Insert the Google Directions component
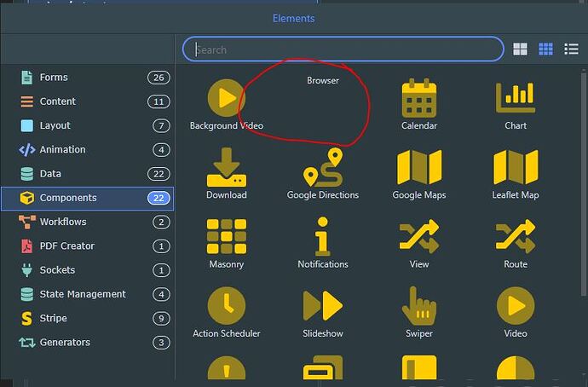 (x=322, y=173)
